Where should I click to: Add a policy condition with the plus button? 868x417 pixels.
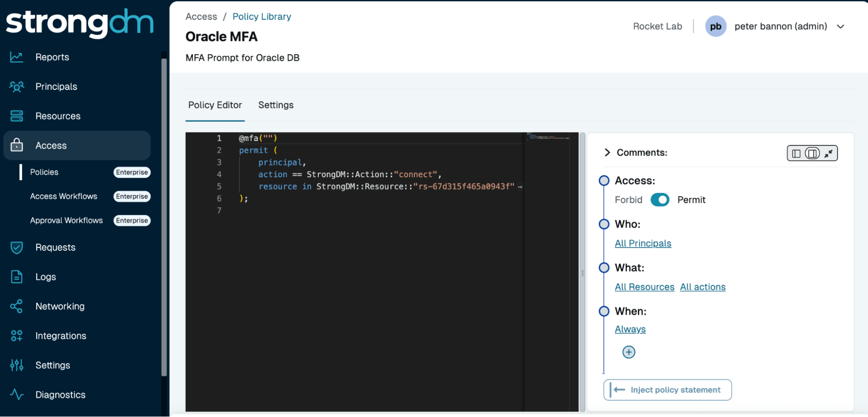628,352
